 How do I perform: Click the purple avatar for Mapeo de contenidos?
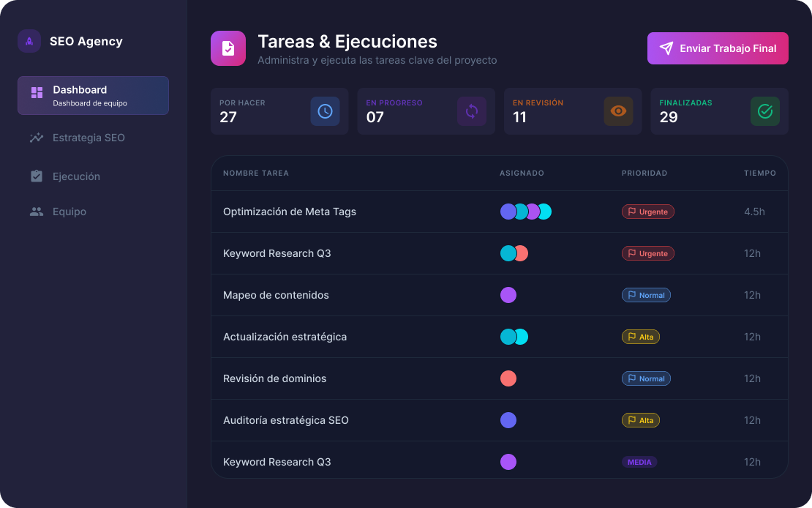508,295
